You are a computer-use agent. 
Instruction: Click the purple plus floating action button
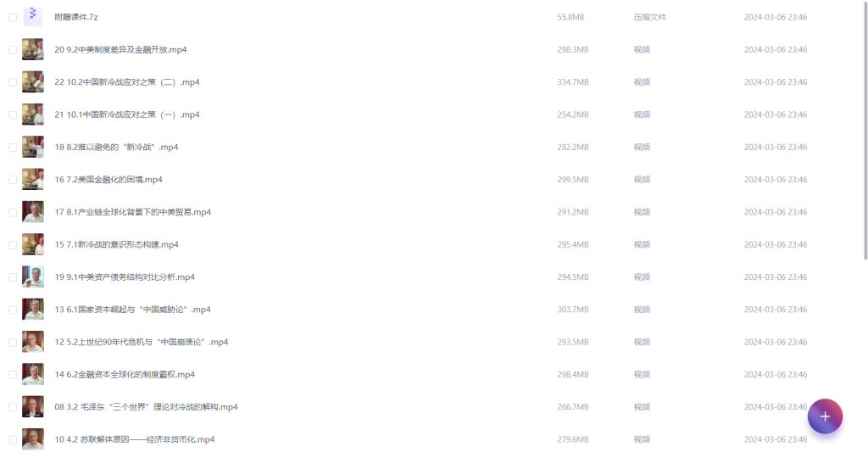pos(825,416)
